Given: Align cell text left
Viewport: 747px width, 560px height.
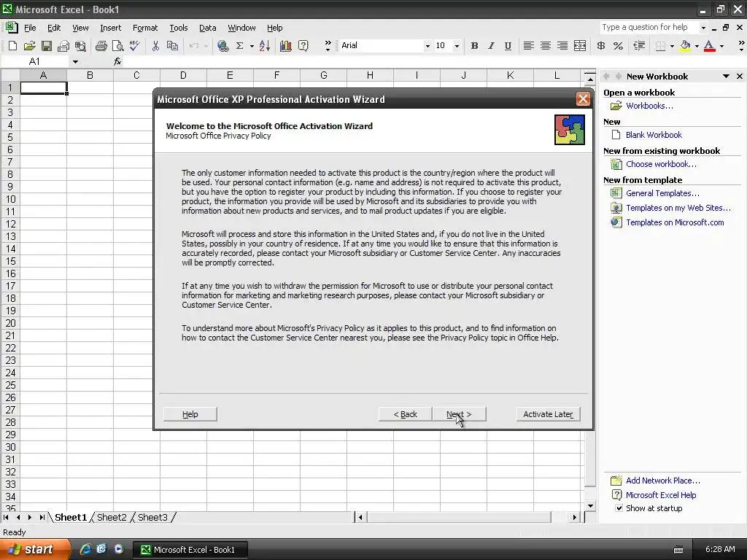Looking at the screenshot, I should point(528,46).
